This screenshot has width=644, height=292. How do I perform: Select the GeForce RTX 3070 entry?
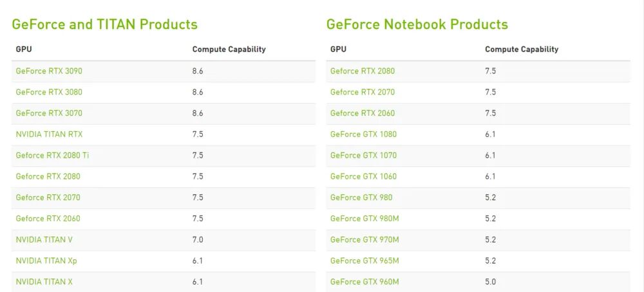coord(49,113)
